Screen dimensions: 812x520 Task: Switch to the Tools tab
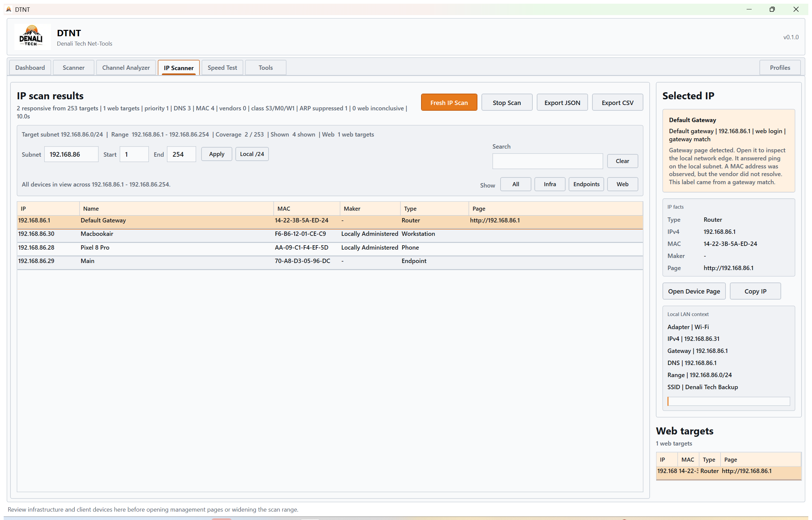click(x=265, y=67)
